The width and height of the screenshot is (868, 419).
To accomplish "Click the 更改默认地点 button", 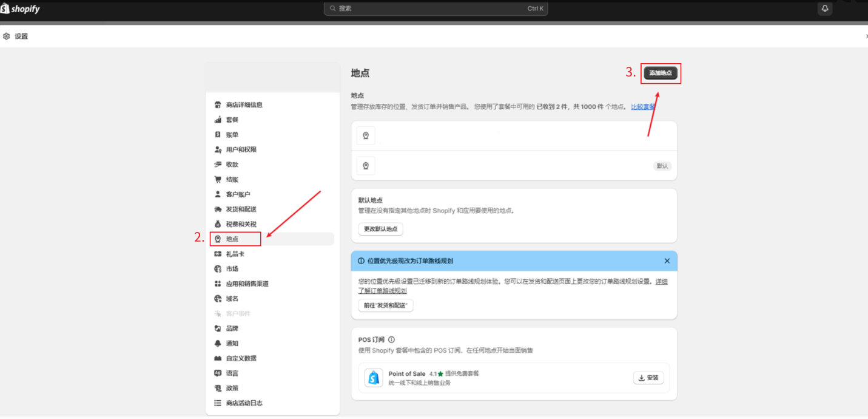I will 380,229.
